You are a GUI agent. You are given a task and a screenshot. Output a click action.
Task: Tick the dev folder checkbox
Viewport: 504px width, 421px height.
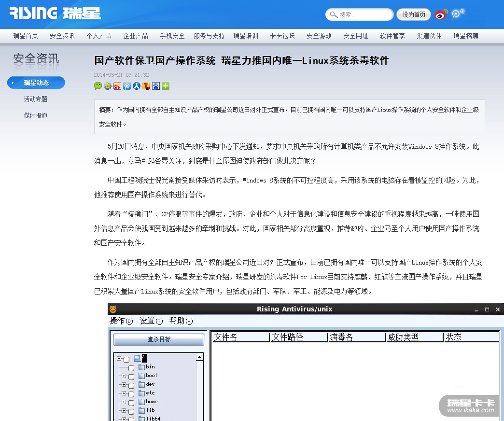click(x=131, y=385)
